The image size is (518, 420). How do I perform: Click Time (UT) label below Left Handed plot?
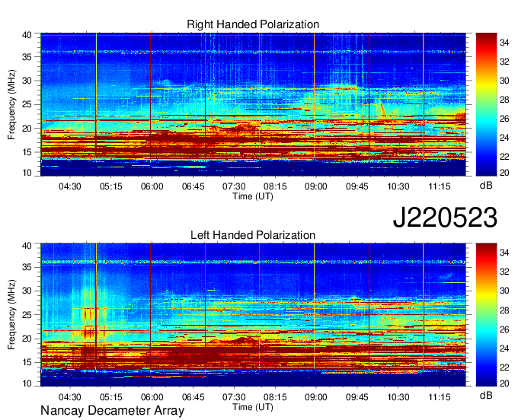[253, 407]
